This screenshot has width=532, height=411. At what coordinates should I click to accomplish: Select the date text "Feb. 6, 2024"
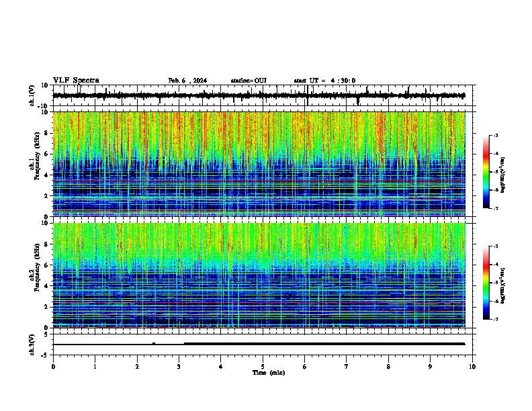pyautogui.click(x=187, y=81)
